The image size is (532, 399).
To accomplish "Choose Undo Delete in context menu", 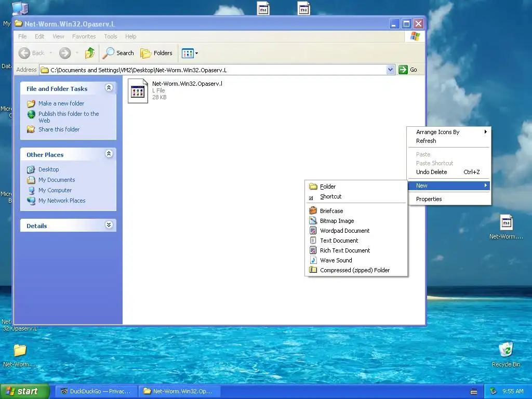I will click(449, 172).
